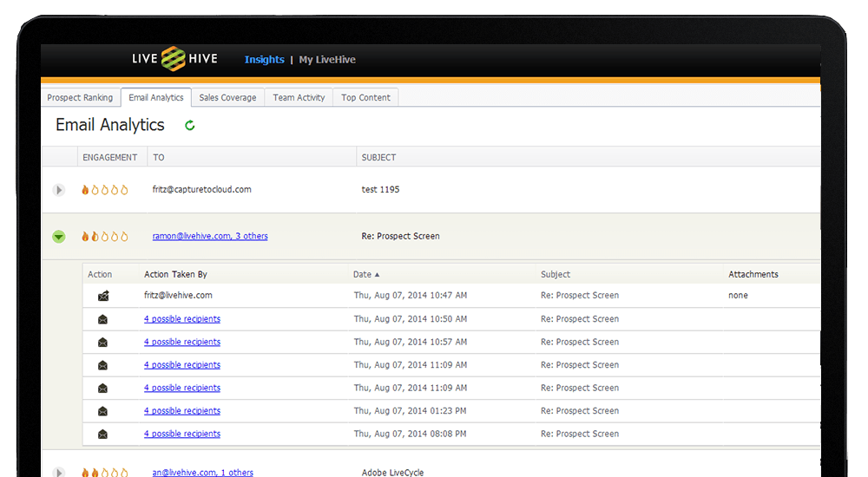Open 4 possible recipients link at 10:57 AM
868x477 pixels.
tap(182, 342)
